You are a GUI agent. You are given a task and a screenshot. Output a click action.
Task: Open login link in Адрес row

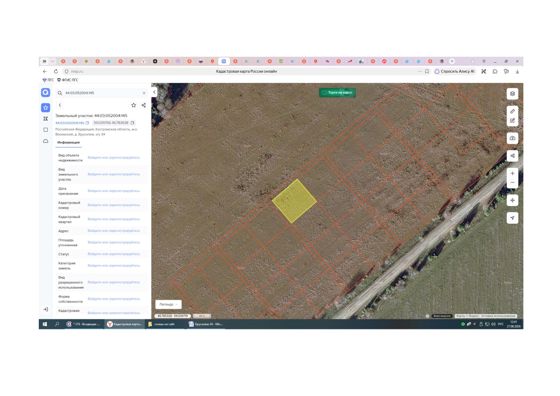click(x=114, y=231)
